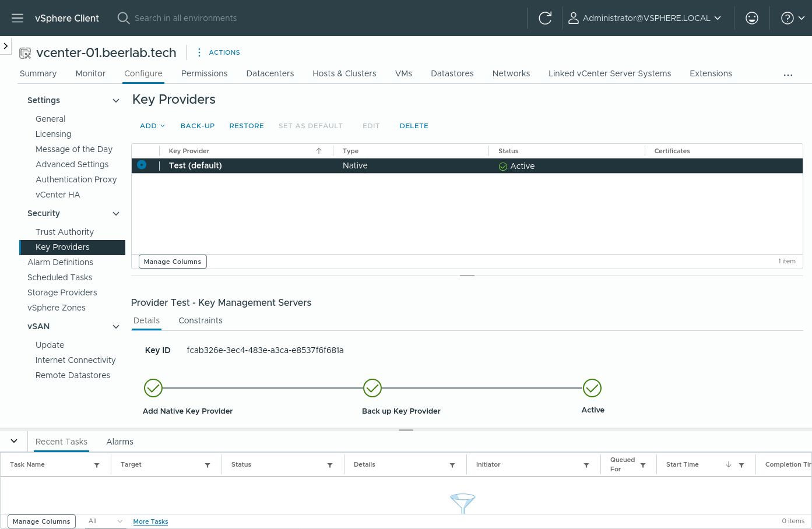
Task: Open the Extensions tab
Action: [x=711, y=73]
